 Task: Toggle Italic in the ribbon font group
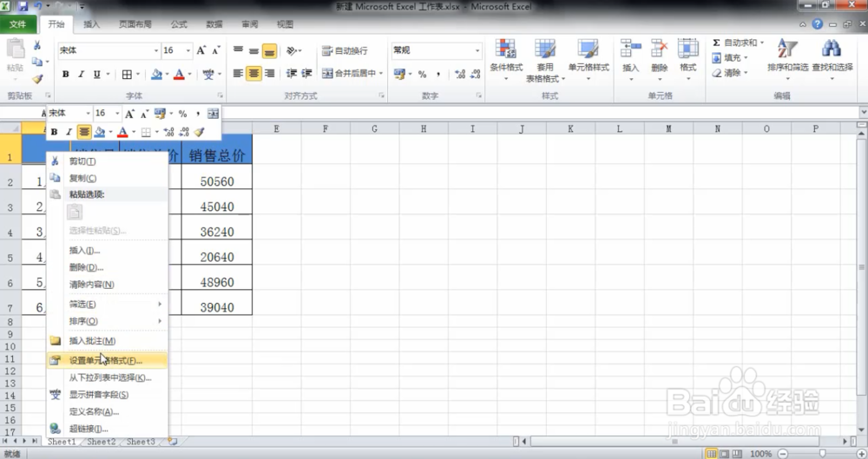pyautogui.click(x=81, y=74)
